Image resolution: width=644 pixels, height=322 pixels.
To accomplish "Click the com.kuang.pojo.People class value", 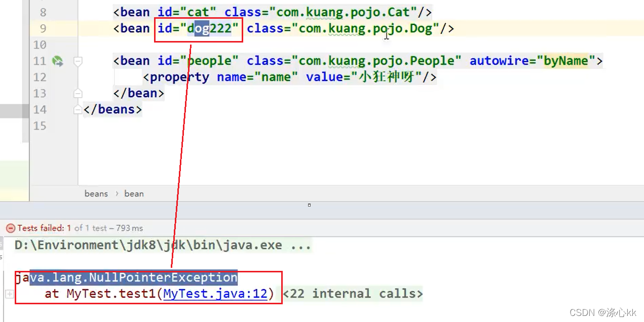I will pos(376,61).
